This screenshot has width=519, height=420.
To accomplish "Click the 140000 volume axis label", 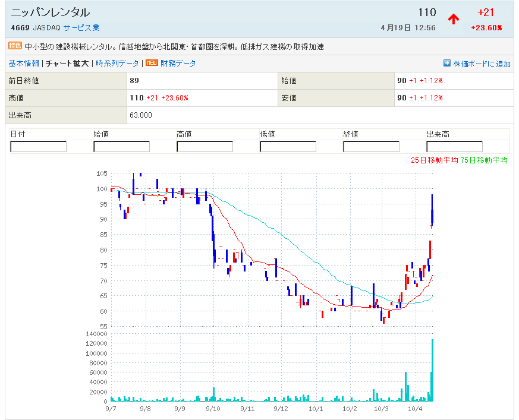I will [x=97, y=334].
